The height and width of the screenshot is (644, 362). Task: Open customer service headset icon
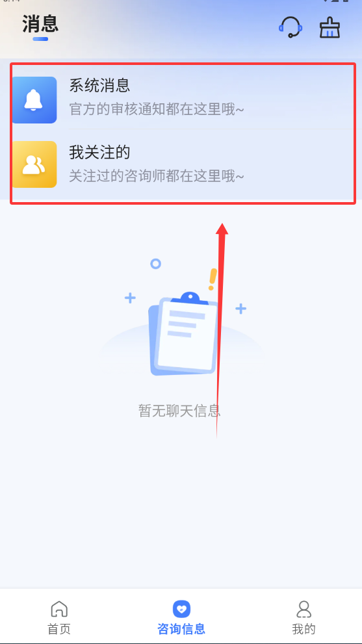pyautogui.click(x=291, y=27)
